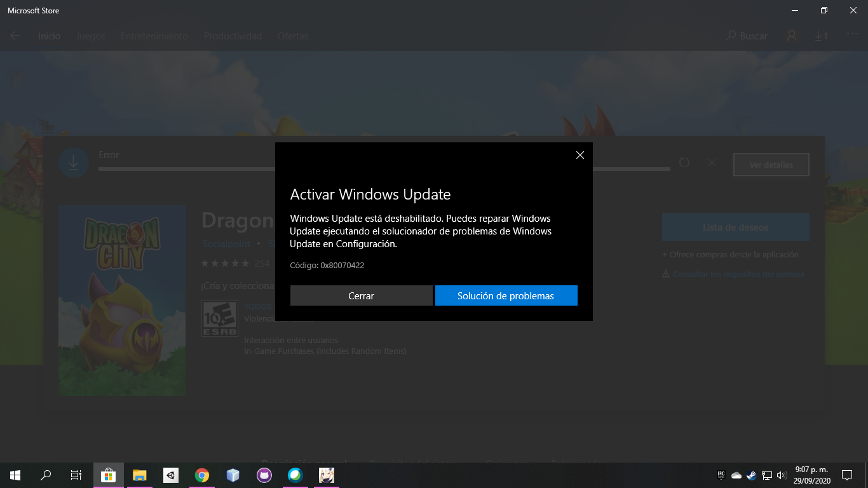Click the download arrow icon beside Error
868x488 pixels.
point(73,163)
